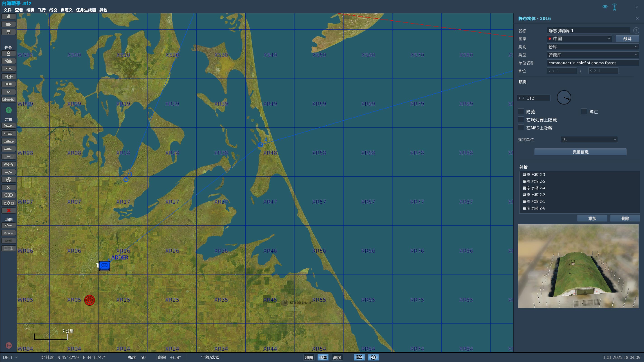The height and width of the screenshot is (362, 644).
Task: Open the weather settings cloud icon
Action: [x=8, y=61]
